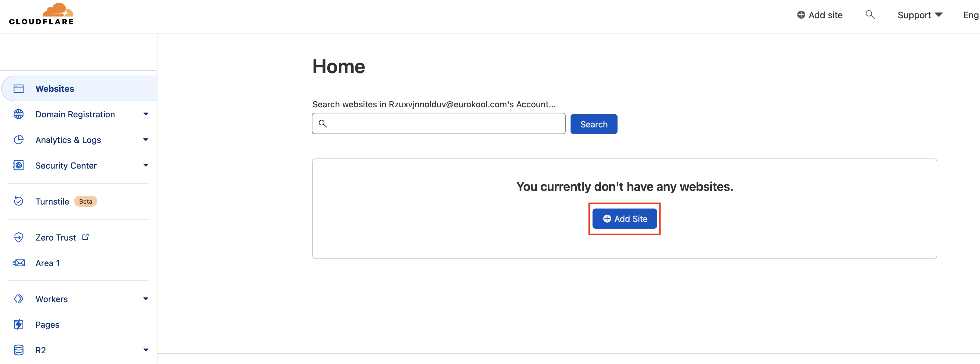Expand the Security Center arrow
The width and height of the screenshot is (980, 364).
[x=146, y=165]
